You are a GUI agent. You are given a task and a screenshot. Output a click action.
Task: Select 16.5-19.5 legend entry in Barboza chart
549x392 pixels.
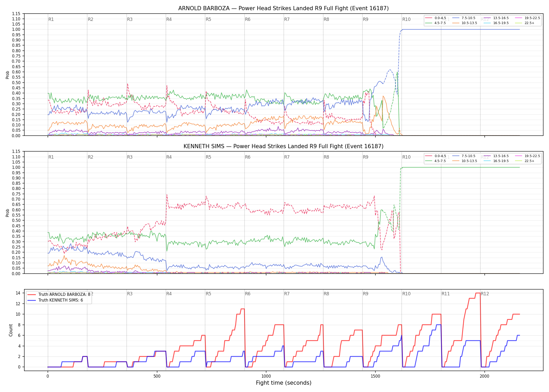click(x=496, y=23)
